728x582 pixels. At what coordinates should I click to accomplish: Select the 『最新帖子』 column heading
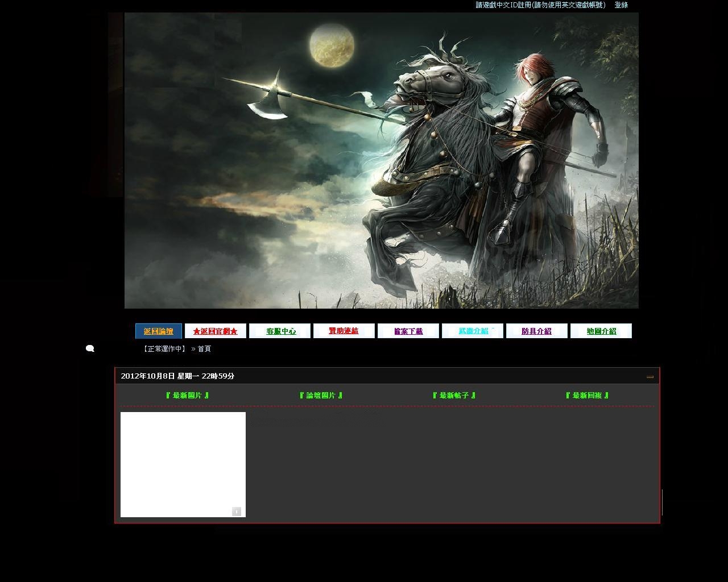454,395
